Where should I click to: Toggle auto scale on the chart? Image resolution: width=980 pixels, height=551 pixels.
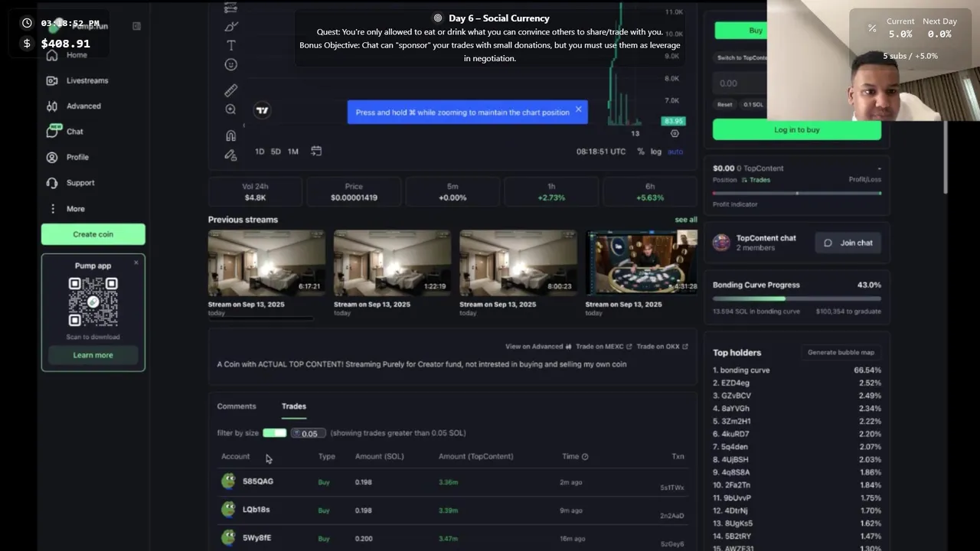coord(675,152)
